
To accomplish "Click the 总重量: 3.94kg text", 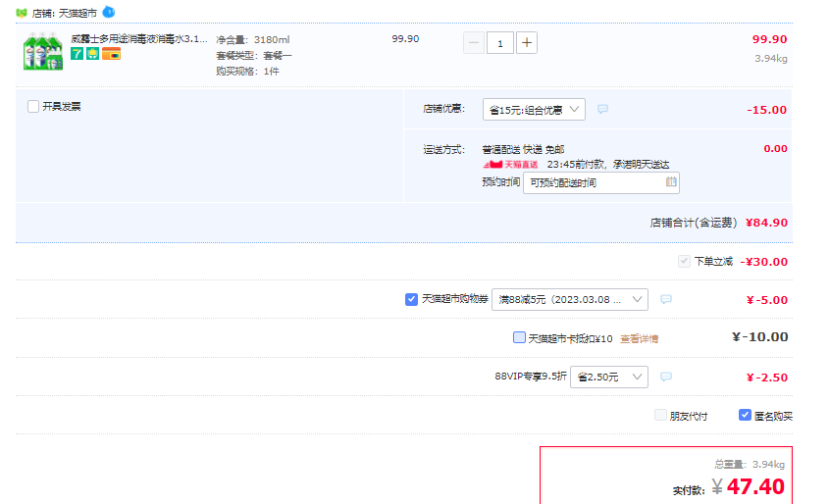I will pos(750,465).
